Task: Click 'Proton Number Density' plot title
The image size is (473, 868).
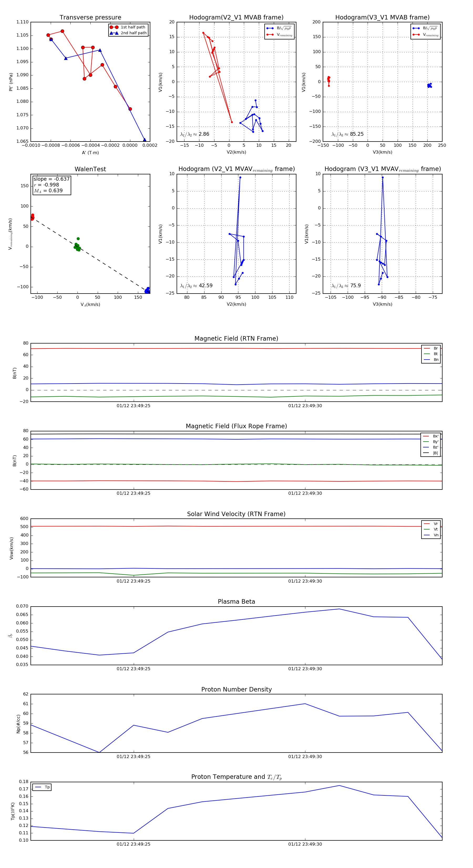Action: (236, 689)
